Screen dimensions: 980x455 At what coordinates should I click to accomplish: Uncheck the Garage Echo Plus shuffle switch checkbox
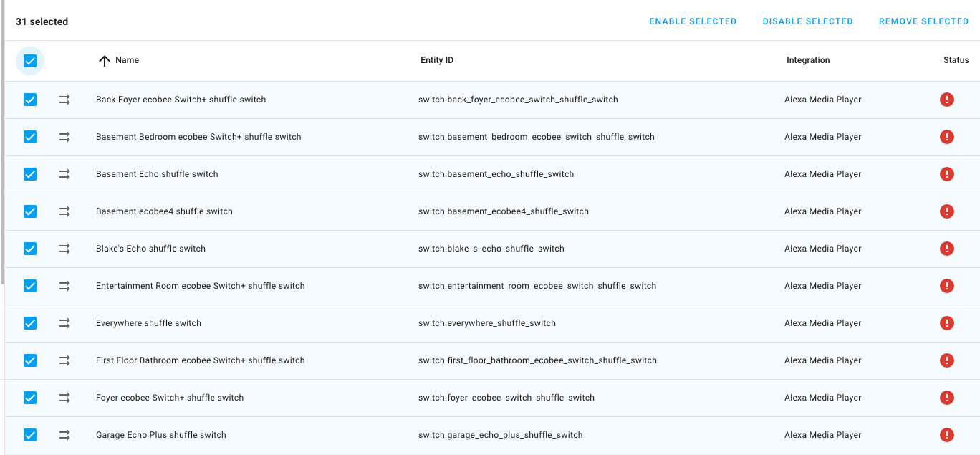(30, 434)
